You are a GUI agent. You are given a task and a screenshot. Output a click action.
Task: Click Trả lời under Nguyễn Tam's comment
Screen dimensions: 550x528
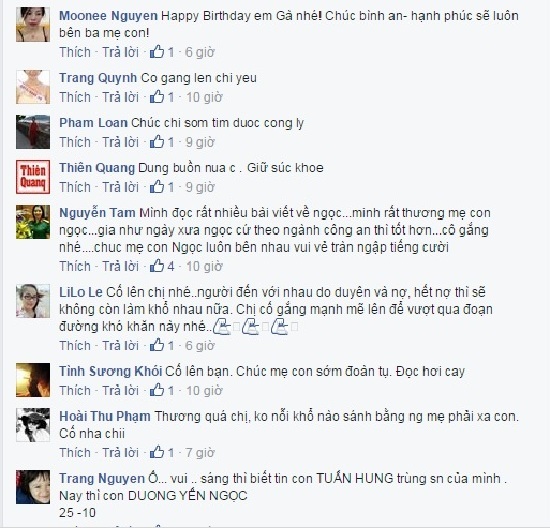[x=121, y=266]
